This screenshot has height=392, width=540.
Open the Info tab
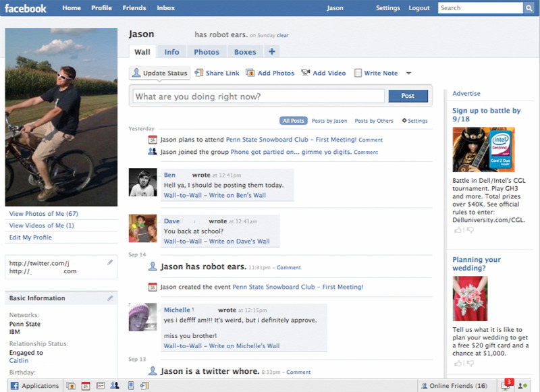171,52
